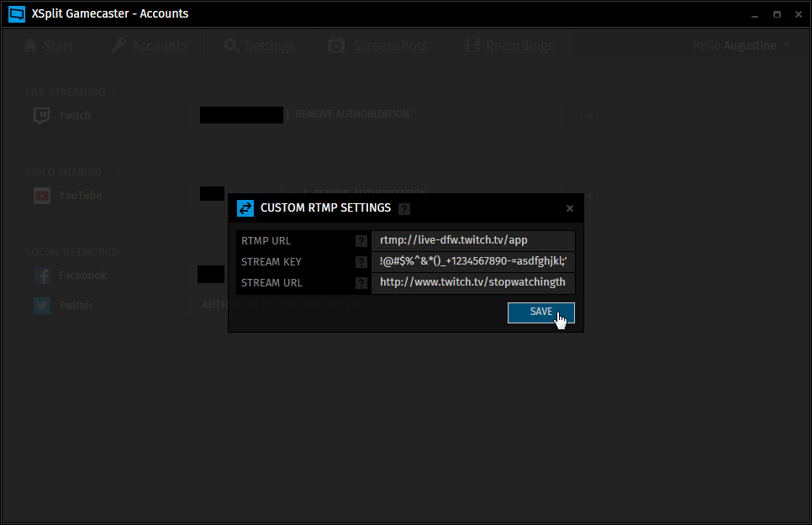Click the Facebook service label
The width and height of the screenshot is (812, 525).
tap(83, 276)
